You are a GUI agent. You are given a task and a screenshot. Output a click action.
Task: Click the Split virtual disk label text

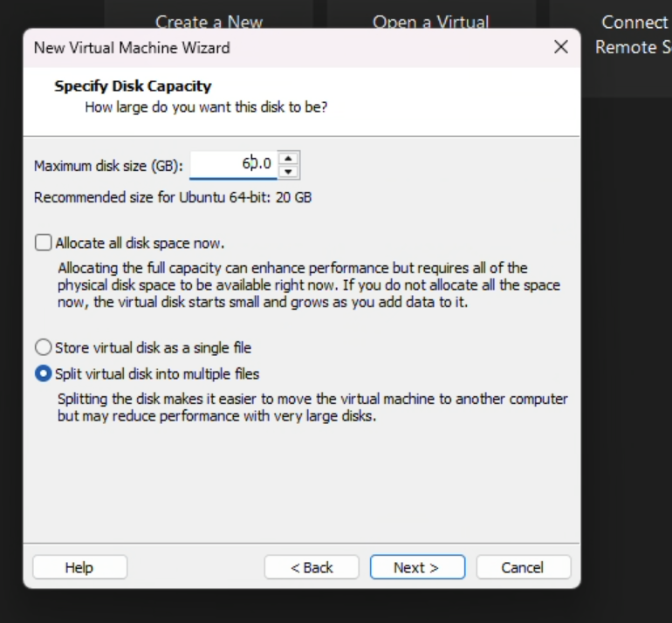pyautogui.click(x=157, y=373)
